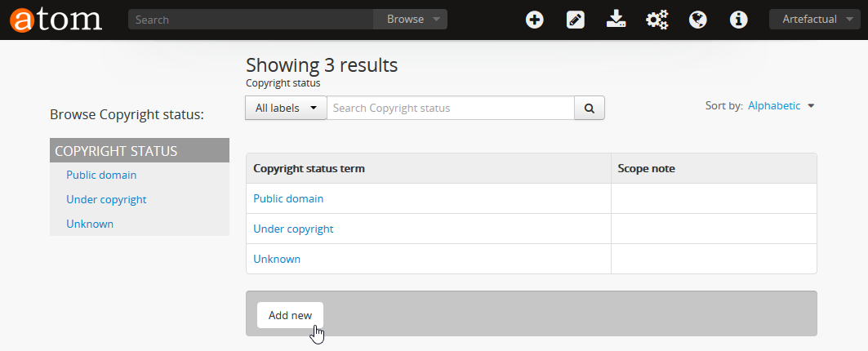Image resolution: width=868 pixels, height=351 pixels.
Task: Click the Search Copyright status field
Action: tap(450, 108)
